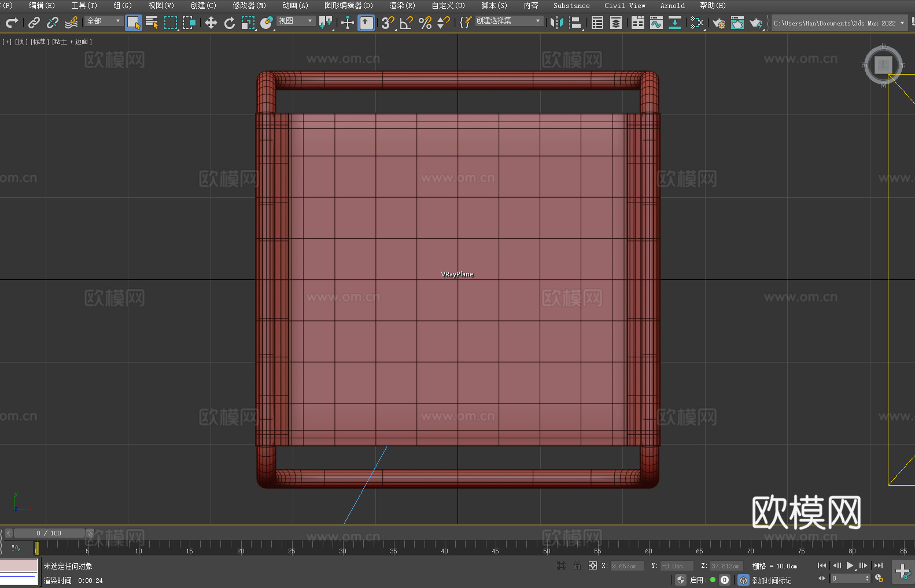This screenshot has height=588, width=915.
Task: Activate the Select Object tool
Action: (134, 23)
